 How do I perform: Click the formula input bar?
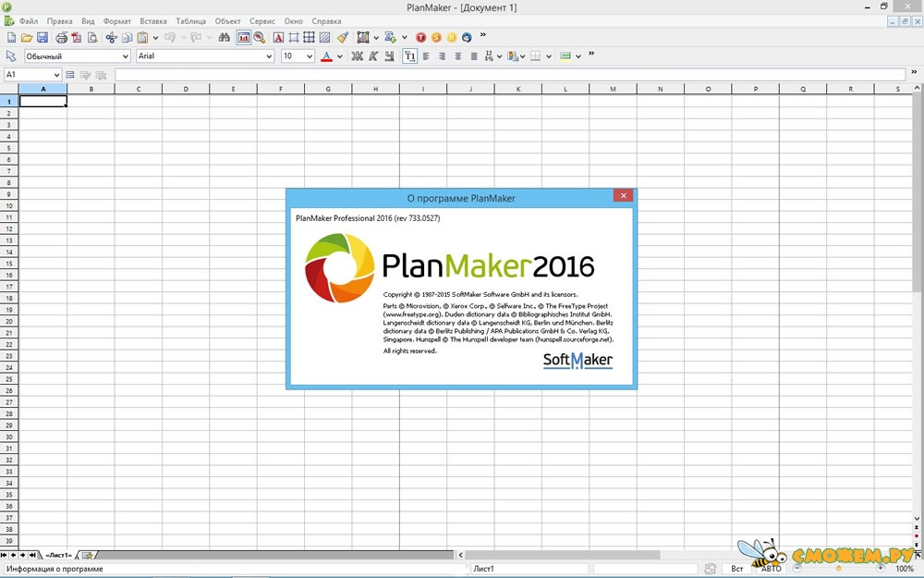(x=510, y=75)
